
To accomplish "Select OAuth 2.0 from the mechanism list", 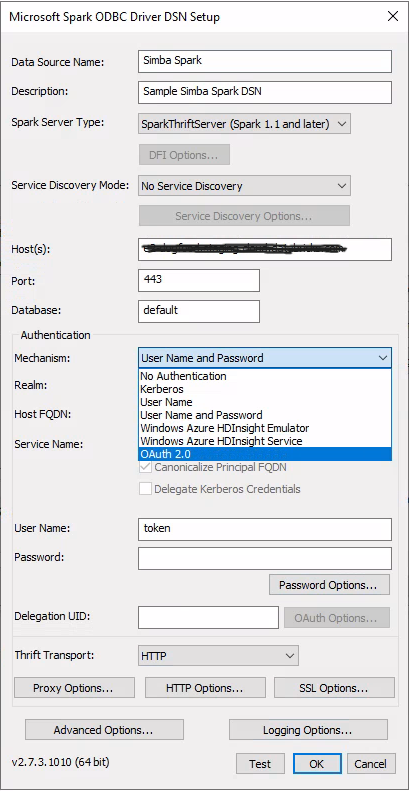I will click(x=265, y=454).
